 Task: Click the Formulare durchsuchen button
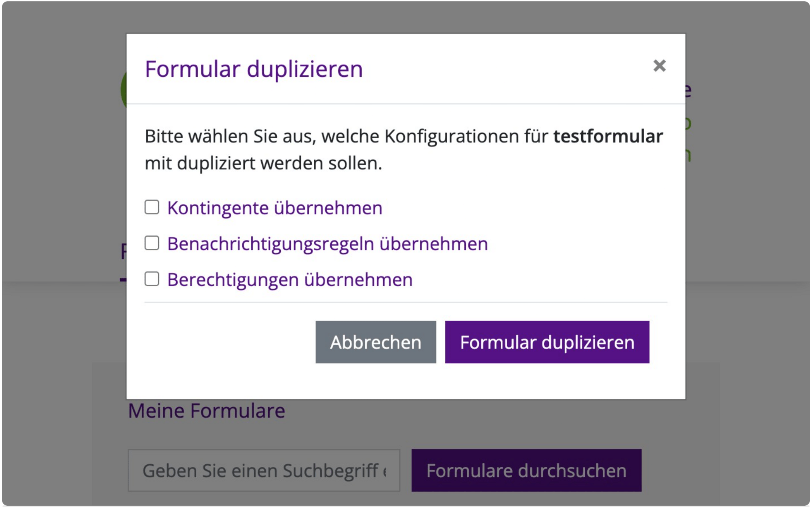click(x=527, y=470)
